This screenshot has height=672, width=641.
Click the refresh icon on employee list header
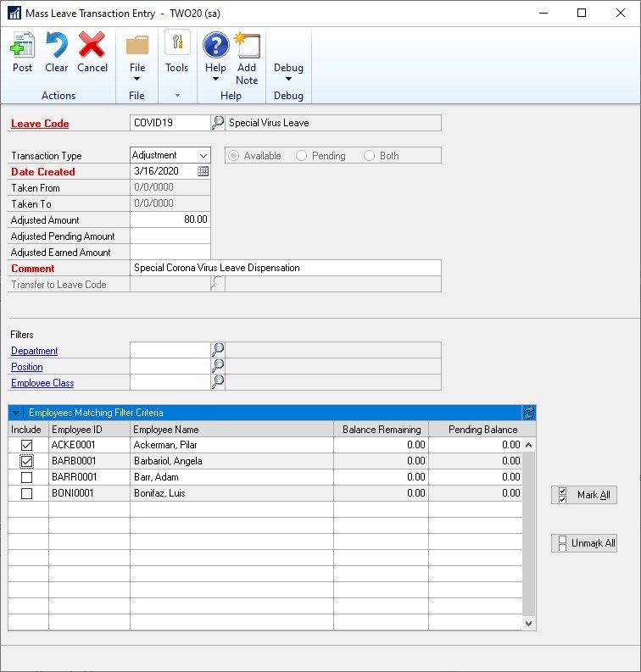tap(529, 413)
